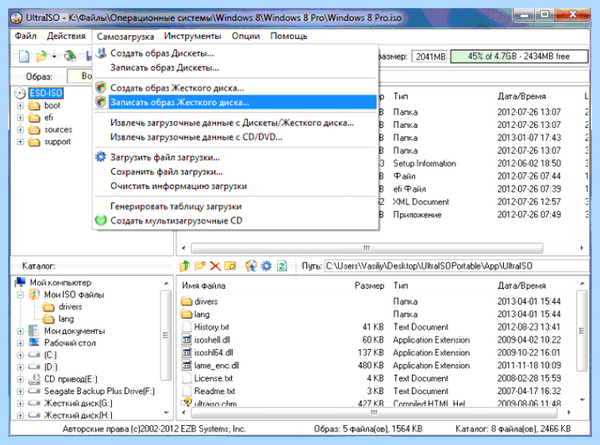Click the new folder icon in Каталог toolbar
This screenshot has height=445, width=600.
point(200,266)
